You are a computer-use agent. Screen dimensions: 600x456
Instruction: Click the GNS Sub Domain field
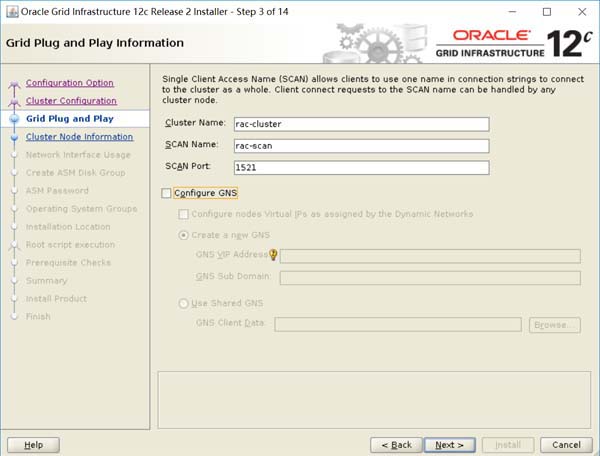[x=430, y=278]
